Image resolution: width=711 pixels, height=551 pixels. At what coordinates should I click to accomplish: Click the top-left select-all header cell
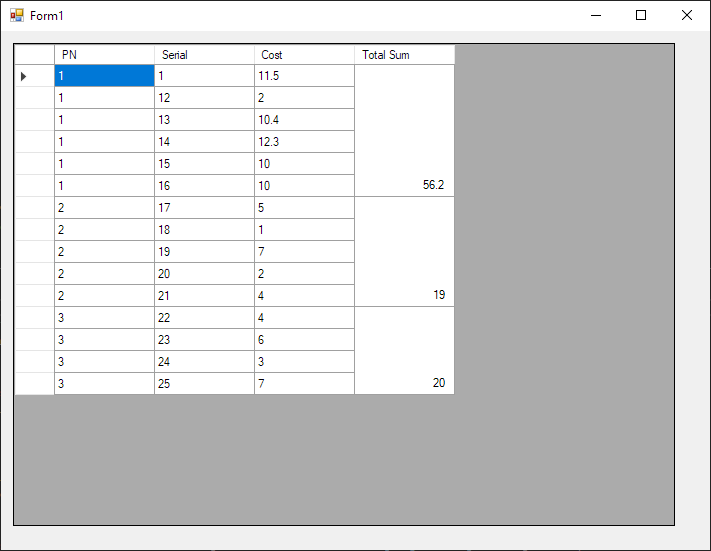[34, 55]
